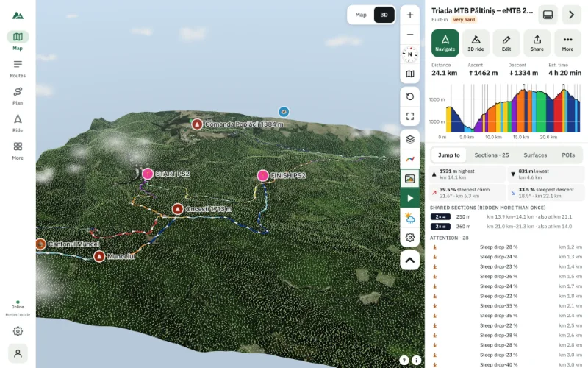Click the FINISH PS2 pink marker
This screenshot has height=368, width=588.
(x=263, y=175)
